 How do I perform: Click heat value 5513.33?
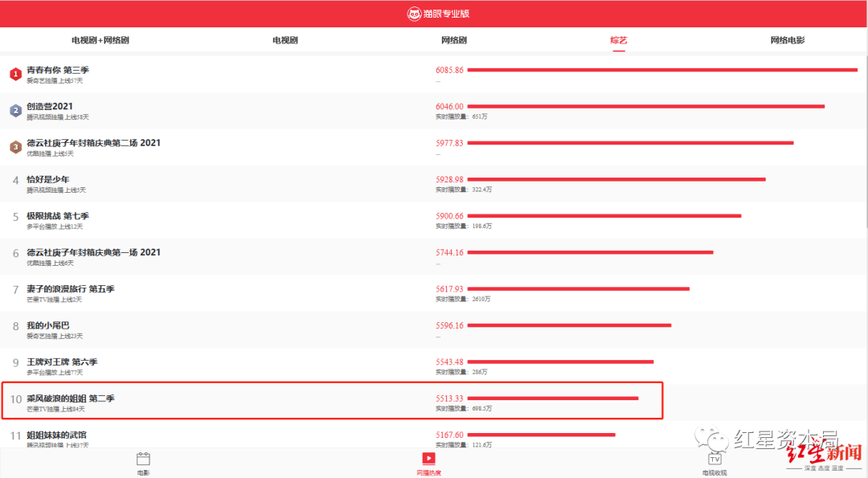pyautogui.click(x=449, y=398)
